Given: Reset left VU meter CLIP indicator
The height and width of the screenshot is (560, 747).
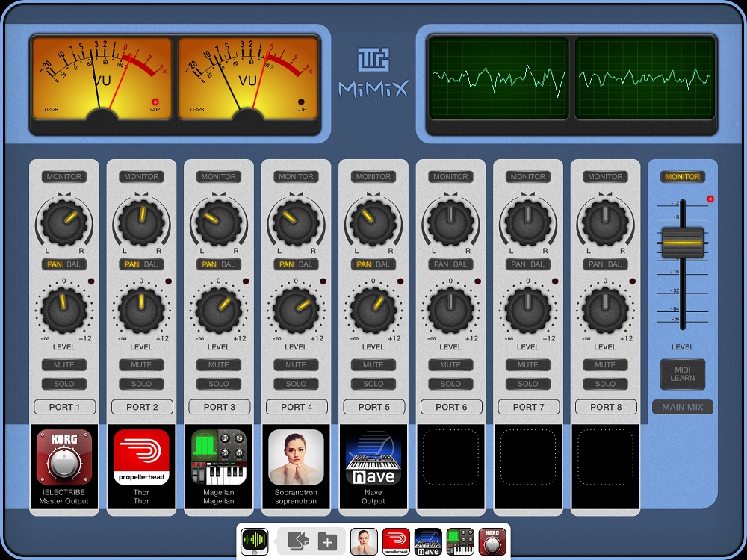Looking at the screenshot, I should pos(155,102).
